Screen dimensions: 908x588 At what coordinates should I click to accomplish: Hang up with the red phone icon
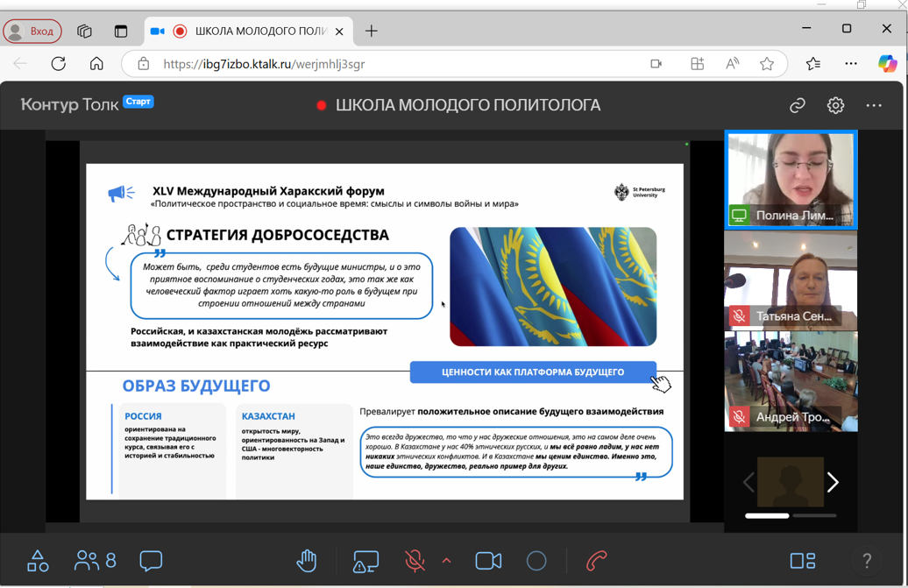click(596, 561)
